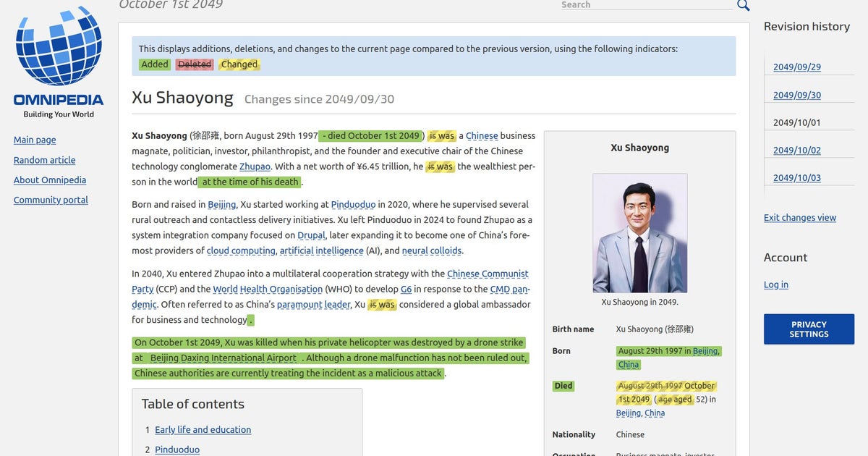Jump to Pinduoduo section in contents

tap(176, 449)
